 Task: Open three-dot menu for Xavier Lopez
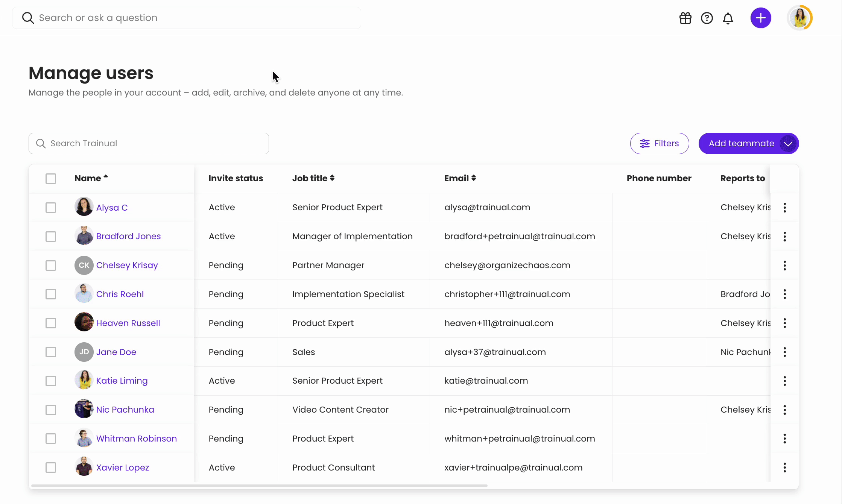[x=784, y=468]
